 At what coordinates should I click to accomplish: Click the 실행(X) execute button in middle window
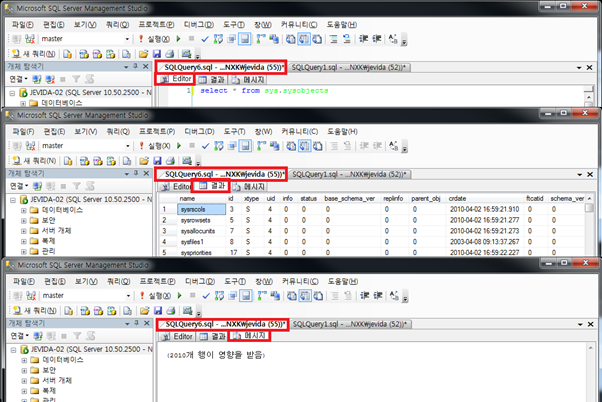(x=155, y=146)
